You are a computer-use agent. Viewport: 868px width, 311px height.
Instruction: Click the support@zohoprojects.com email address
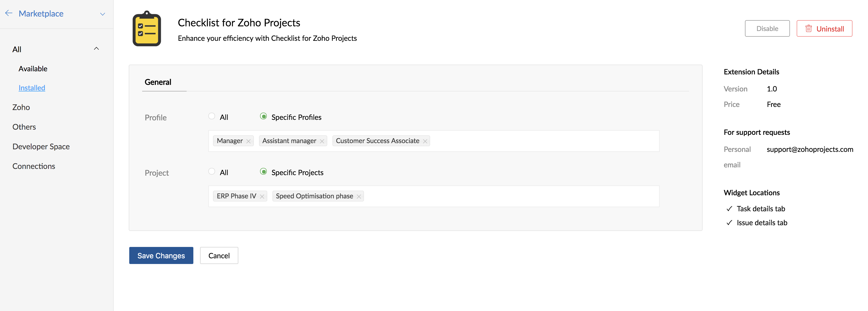click(810, 150)
